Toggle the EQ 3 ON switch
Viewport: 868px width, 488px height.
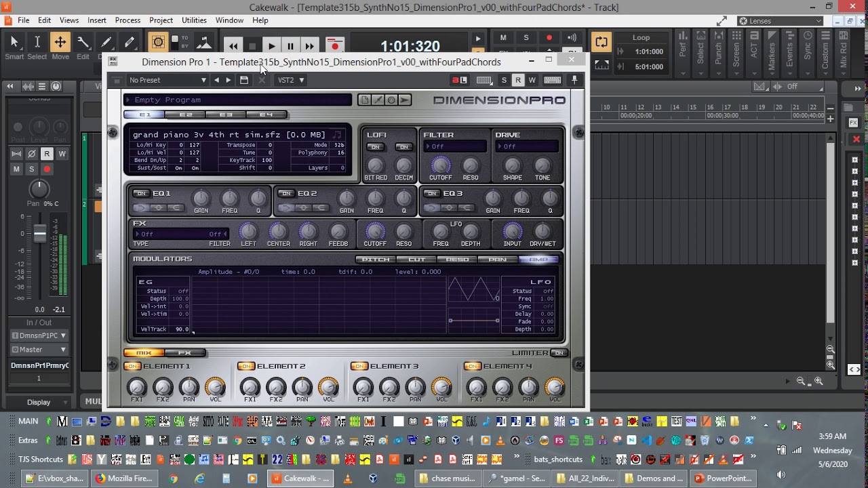coord(431,193)
